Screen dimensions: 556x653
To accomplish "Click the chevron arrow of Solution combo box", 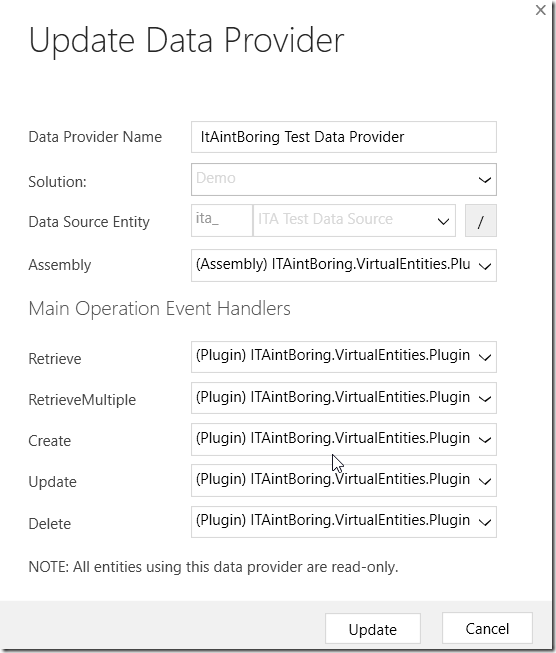I will point(485,180).
